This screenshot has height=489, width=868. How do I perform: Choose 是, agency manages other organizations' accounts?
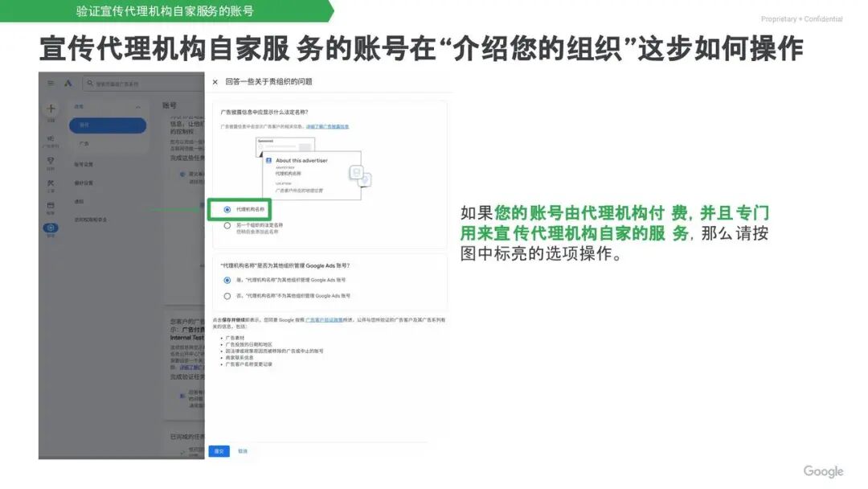(x=227, y=280)
